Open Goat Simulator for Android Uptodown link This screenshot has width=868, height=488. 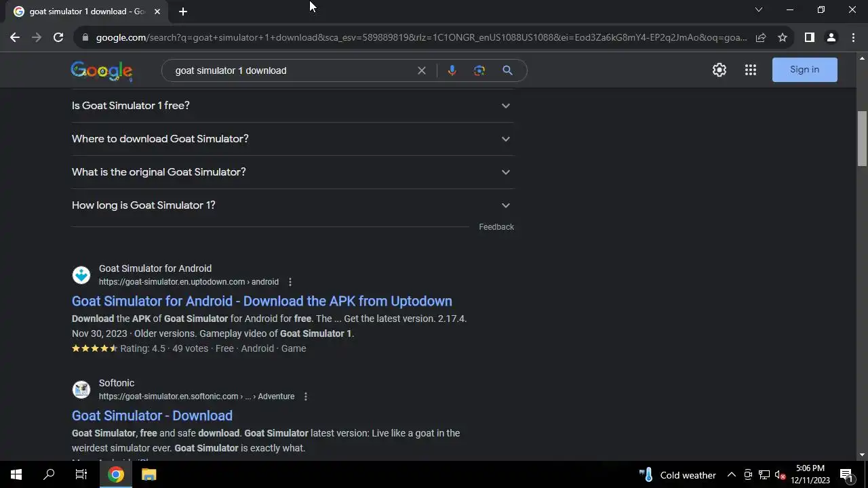262,301
